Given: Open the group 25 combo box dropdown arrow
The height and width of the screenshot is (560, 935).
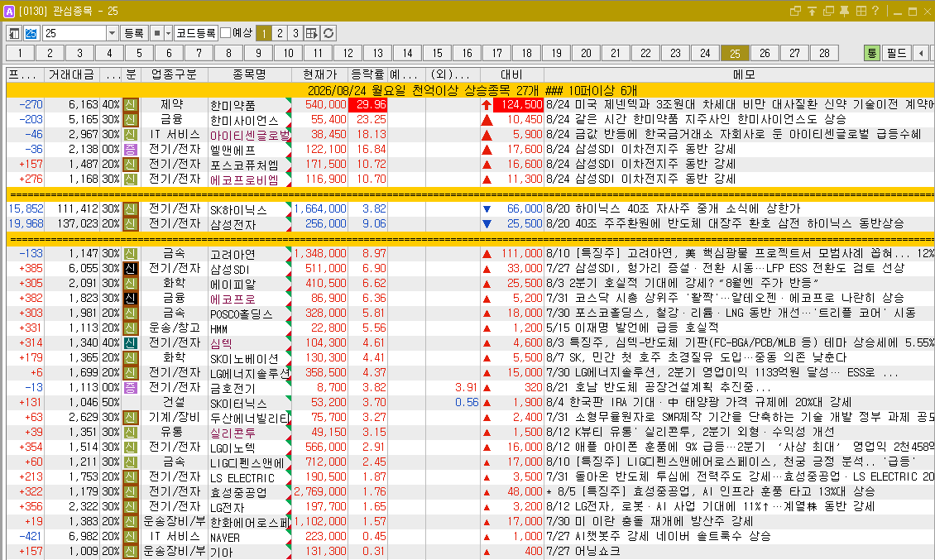Looking at the screenshot, I should tap(112, 33).
